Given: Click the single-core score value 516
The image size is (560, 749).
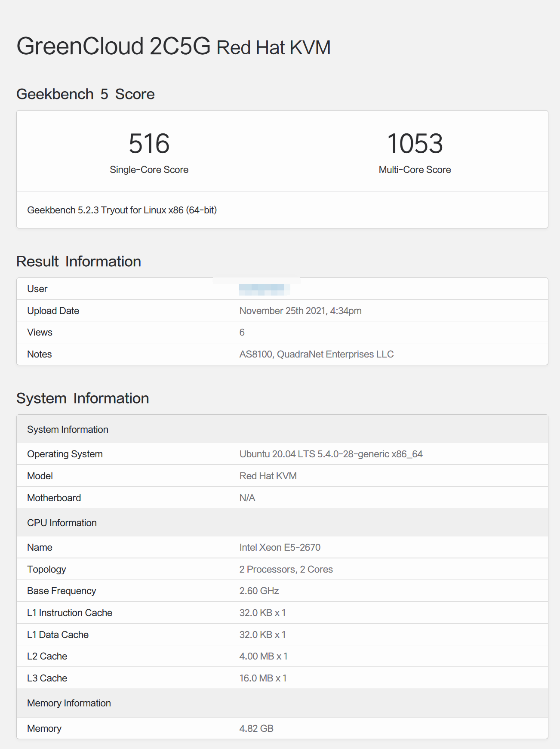Looking at the screenshot, I should click(x=149, y=143).
